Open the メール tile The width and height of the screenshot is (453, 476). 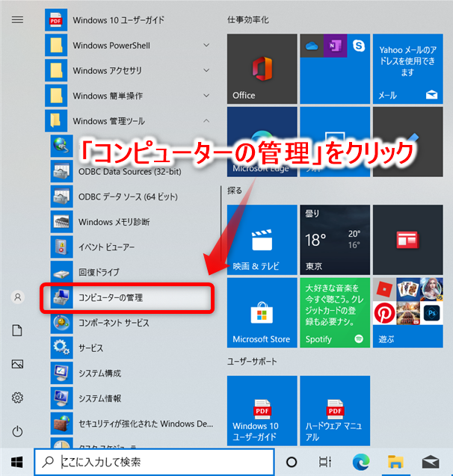(x=407, y=69)
